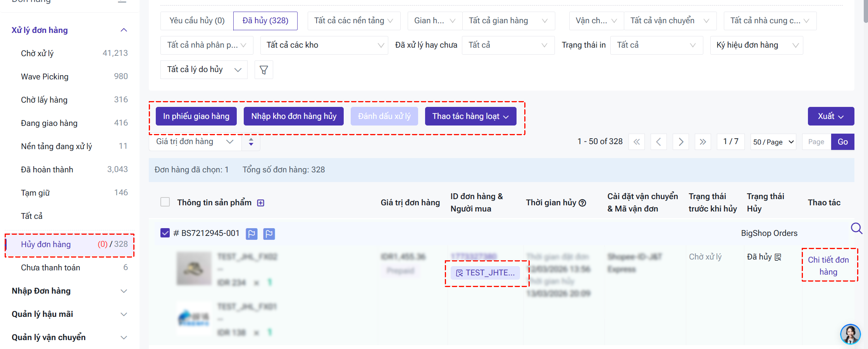
Task: Open the Tất cả nhà phân phối dropdown
Action: 207,45
